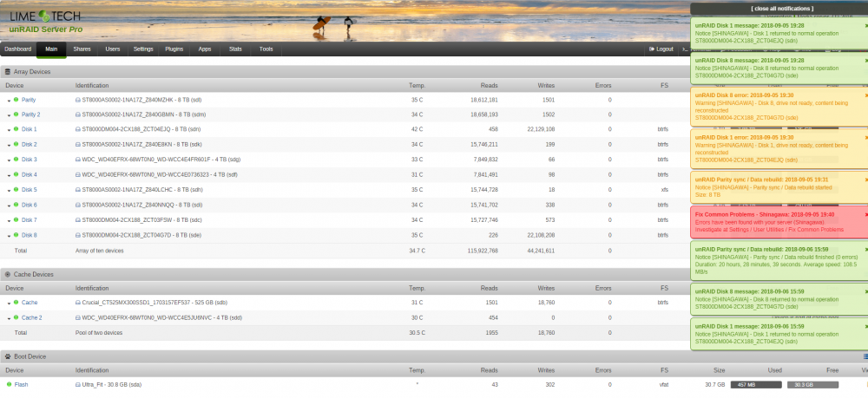Browse Disk 6 via its drive icon
868x398 pixels.
pos(78,206)
